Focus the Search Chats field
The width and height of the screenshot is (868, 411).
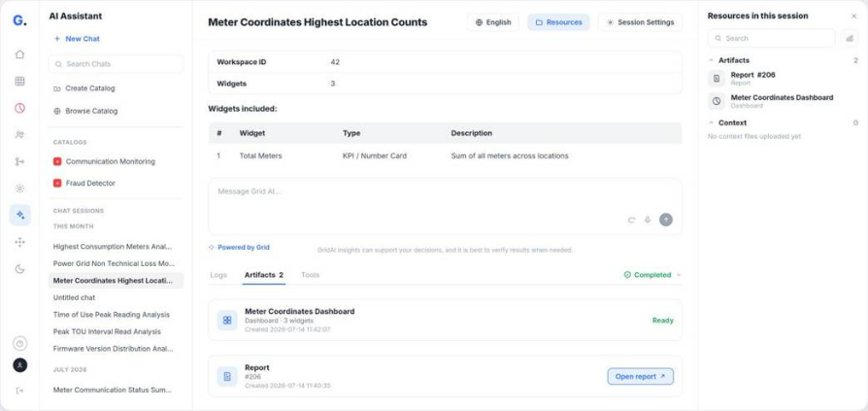click(116, 64)
